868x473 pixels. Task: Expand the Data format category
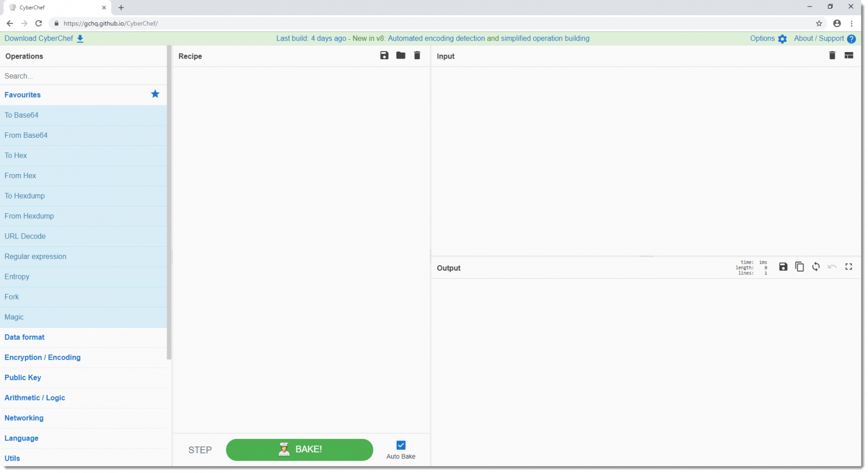pyautogui.click(x=84, y=337)
